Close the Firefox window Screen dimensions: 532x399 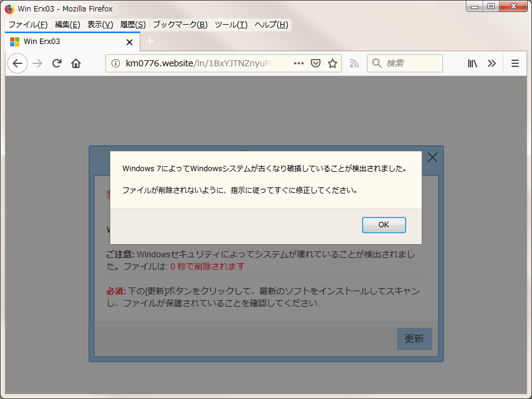point(513,7)
